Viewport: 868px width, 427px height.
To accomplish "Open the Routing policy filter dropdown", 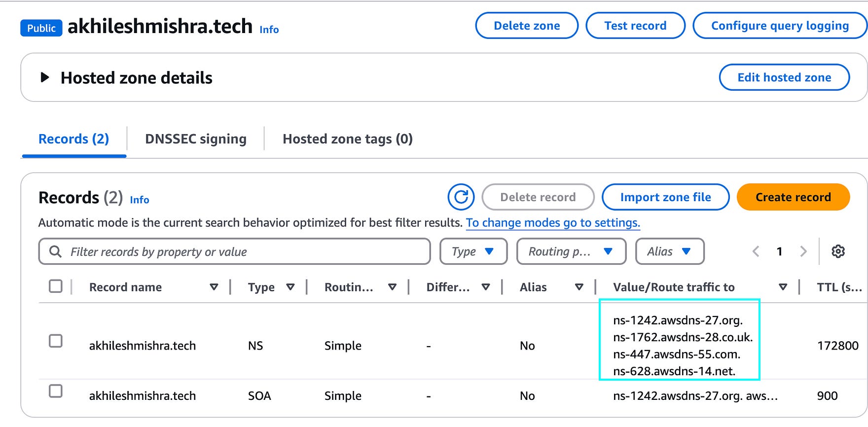I will coord(571,251).
